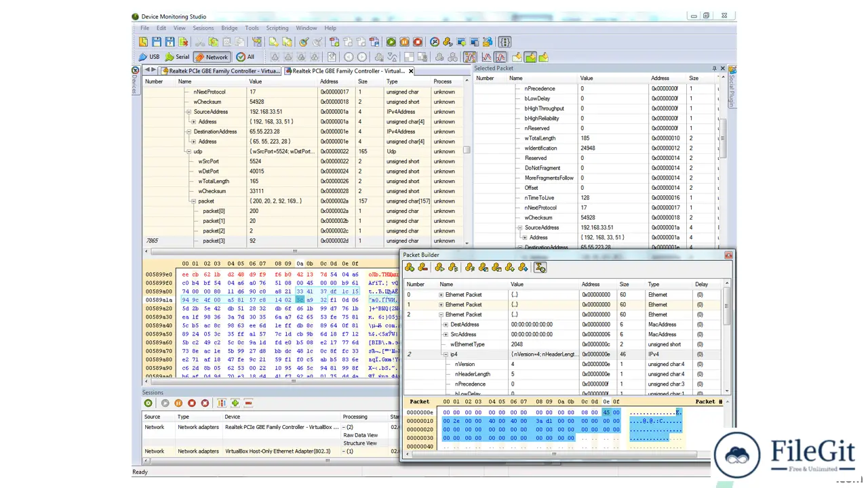868x488 pixels.
Task: Expand SrcAddress node in Packet Builder
Action: point(446,334)
